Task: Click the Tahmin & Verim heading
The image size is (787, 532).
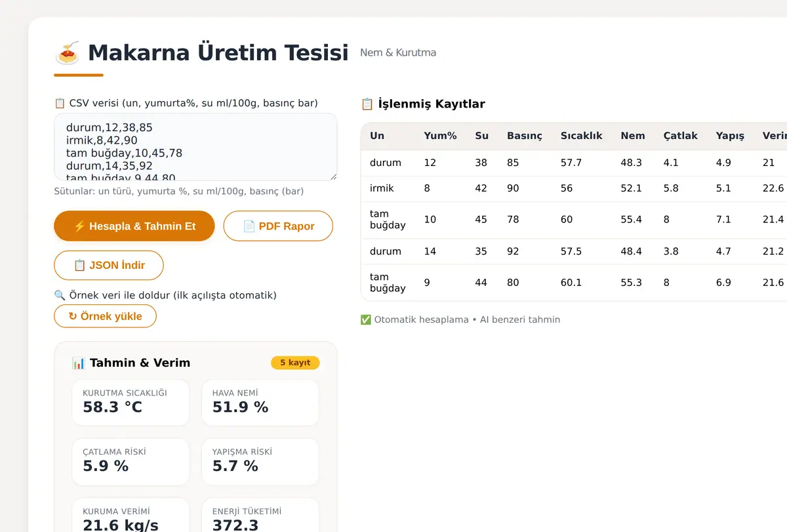Action: [x=131, y=363]
